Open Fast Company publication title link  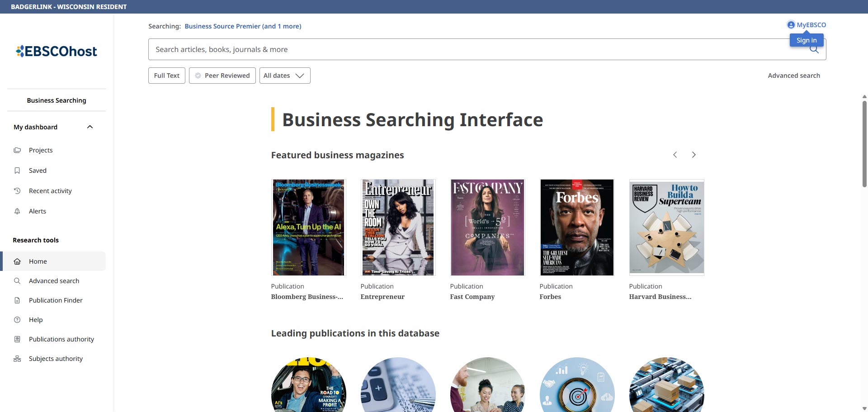tap(472, 297)
